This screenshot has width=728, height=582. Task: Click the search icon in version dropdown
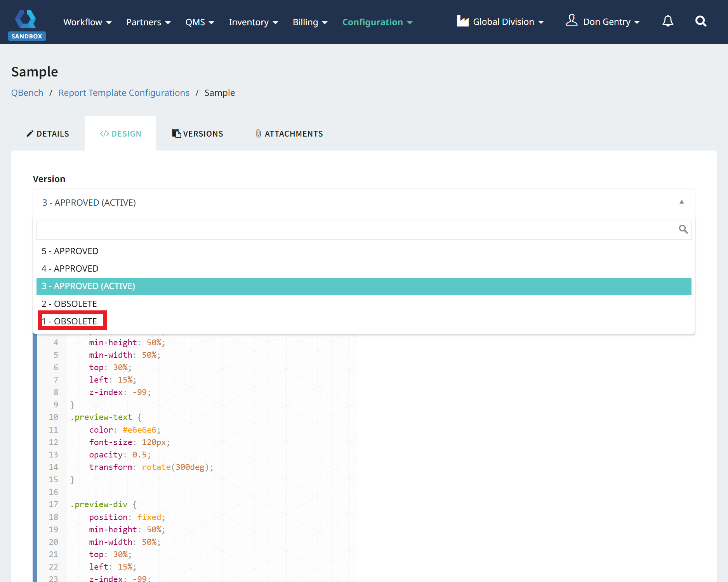pos(683,230)
